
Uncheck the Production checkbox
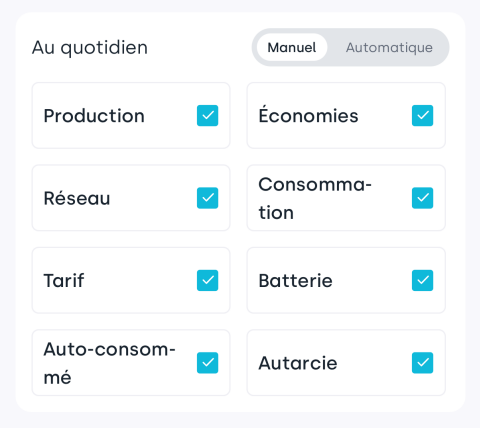207,116
